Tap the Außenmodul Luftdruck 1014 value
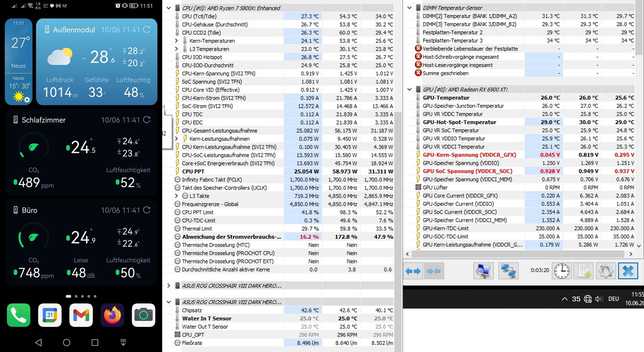Image resolution: width=644 pixels, height=352 pixels. coord(60,93)
